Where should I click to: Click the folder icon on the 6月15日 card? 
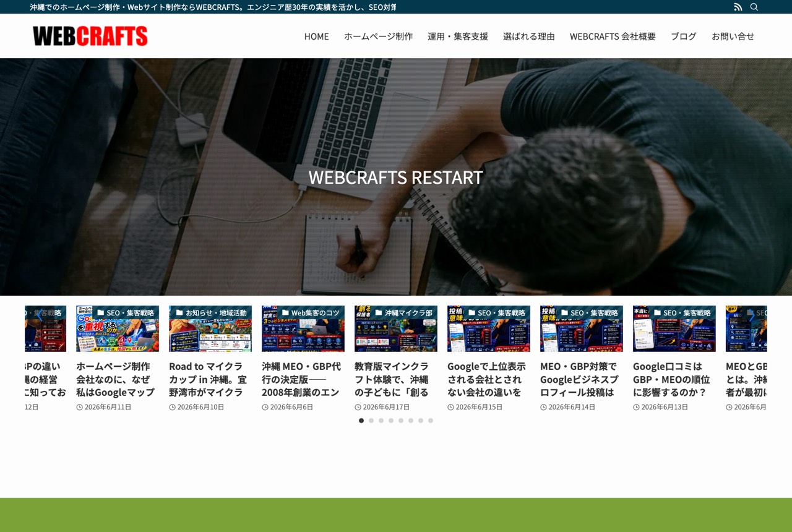472,313
